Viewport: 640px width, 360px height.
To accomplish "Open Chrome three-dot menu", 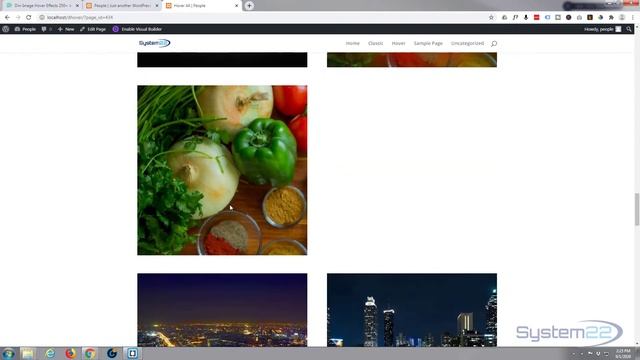I will click(x=633, y=18).
